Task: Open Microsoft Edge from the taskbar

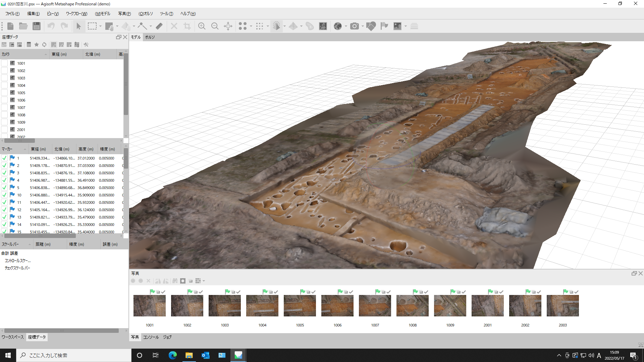Action: tap(172, 355)
